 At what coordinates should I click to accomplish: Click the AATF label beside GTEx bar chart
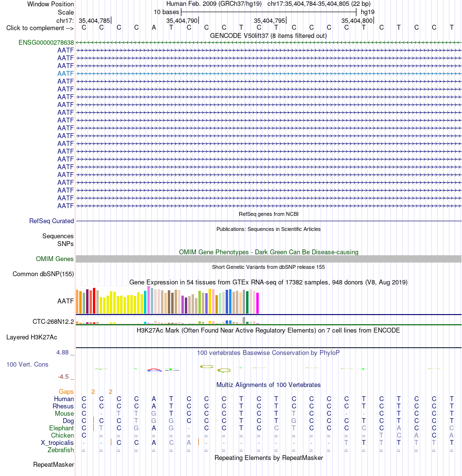tap(66, 301)
